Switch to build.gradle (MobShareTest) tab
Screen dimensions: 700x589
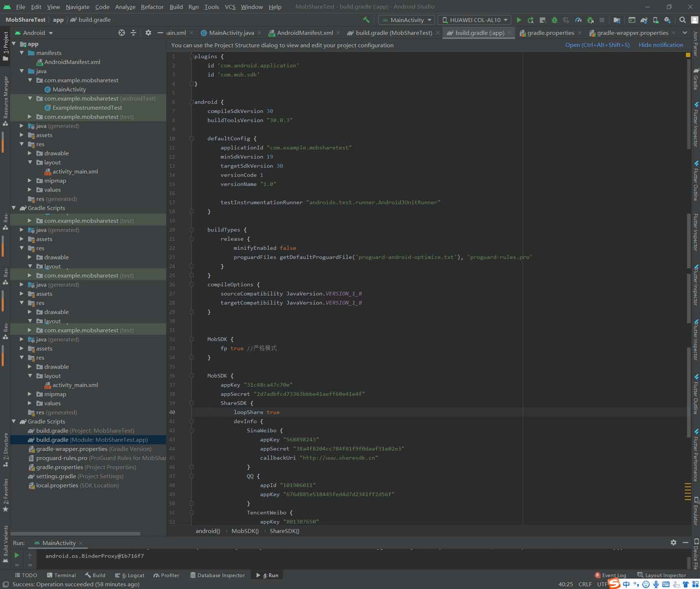pos(394,33)
